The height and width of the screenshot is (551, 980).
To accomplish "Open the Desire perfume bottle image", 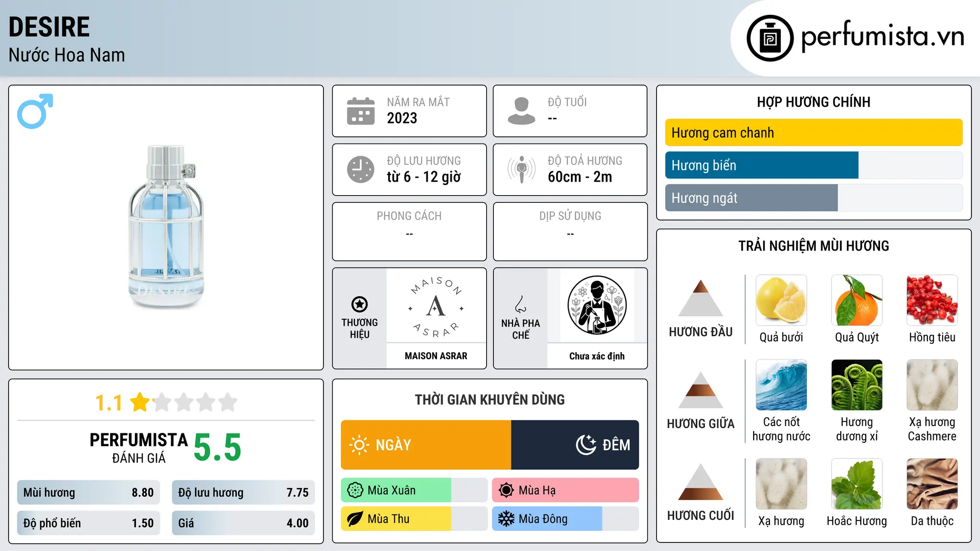I will (166, 226).
